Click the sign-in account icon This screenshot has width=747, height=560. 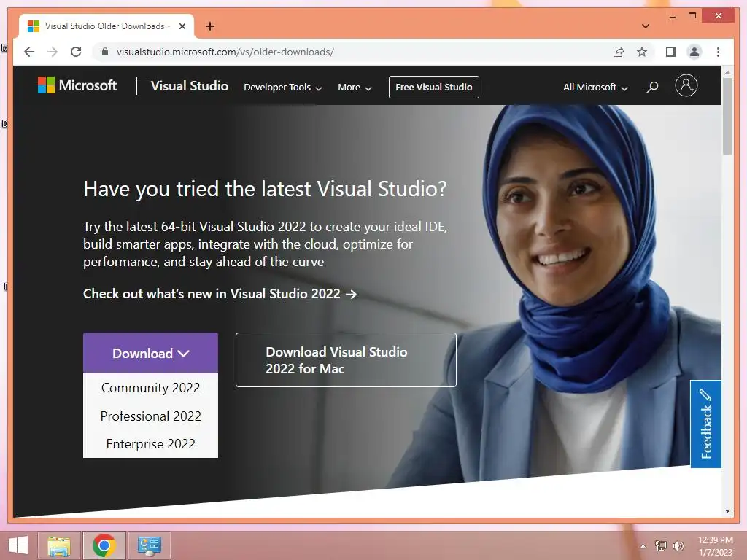click(x=686, y=86)
